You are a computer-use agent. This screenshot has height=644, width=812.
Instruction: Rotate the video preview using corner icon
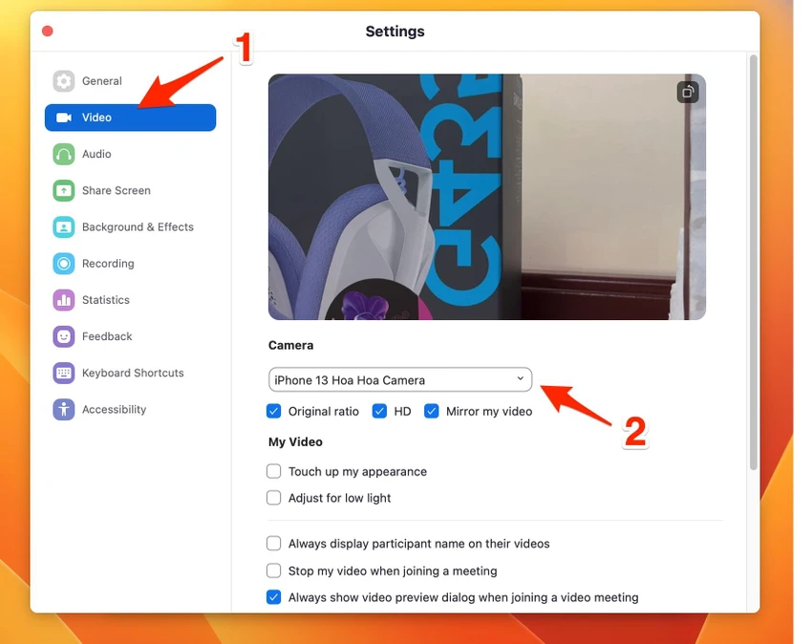(688, 93)
